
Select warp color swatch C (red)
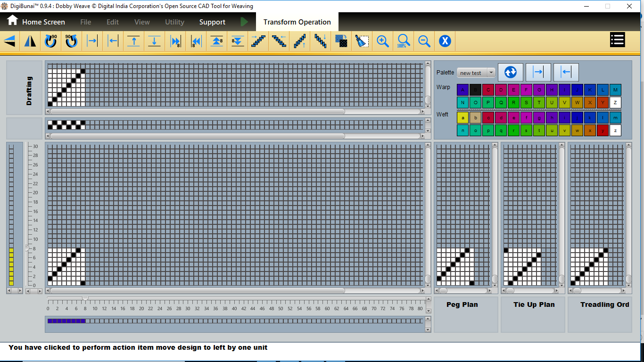(488, 90)
